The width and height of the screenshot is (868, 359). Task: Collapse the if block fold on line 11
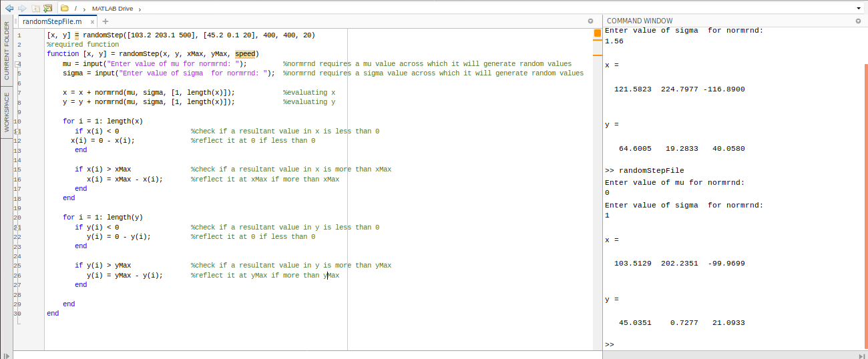[x=19, y=131]
